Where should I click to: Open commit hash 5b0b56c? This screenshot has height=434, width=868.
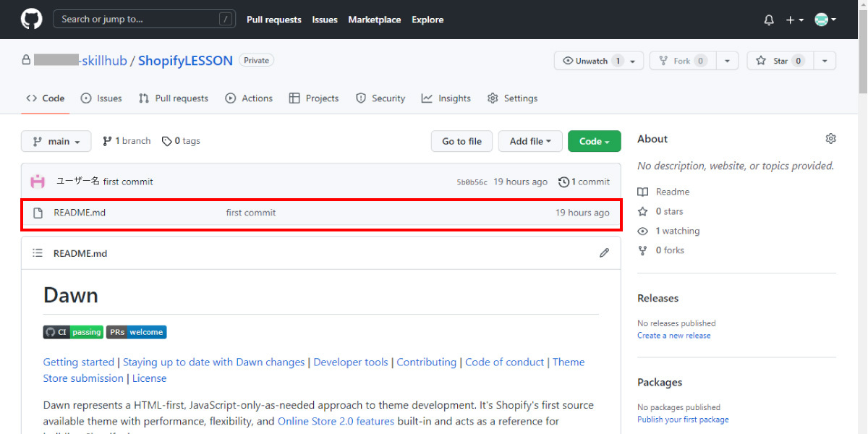tap(472, 182)
